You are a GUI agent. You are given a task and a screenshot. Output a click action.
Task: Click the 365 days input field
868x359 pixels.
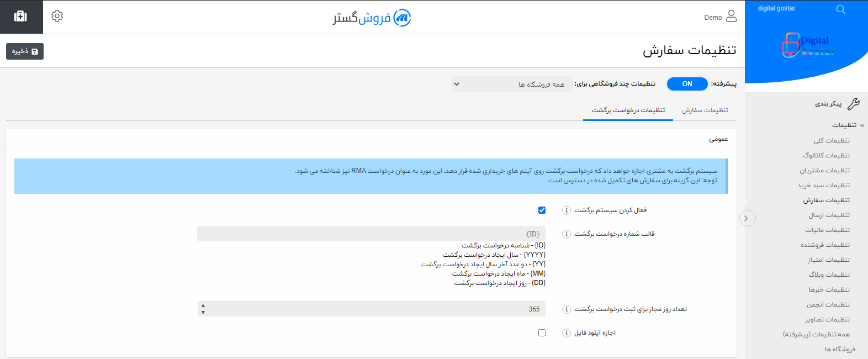coord(371,309)
